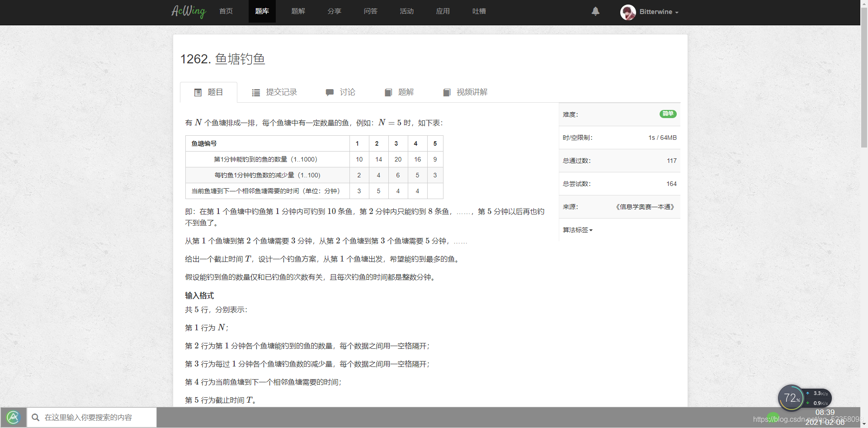
Task: Click the cell with value 20
Action: click(x=398, y=159)
